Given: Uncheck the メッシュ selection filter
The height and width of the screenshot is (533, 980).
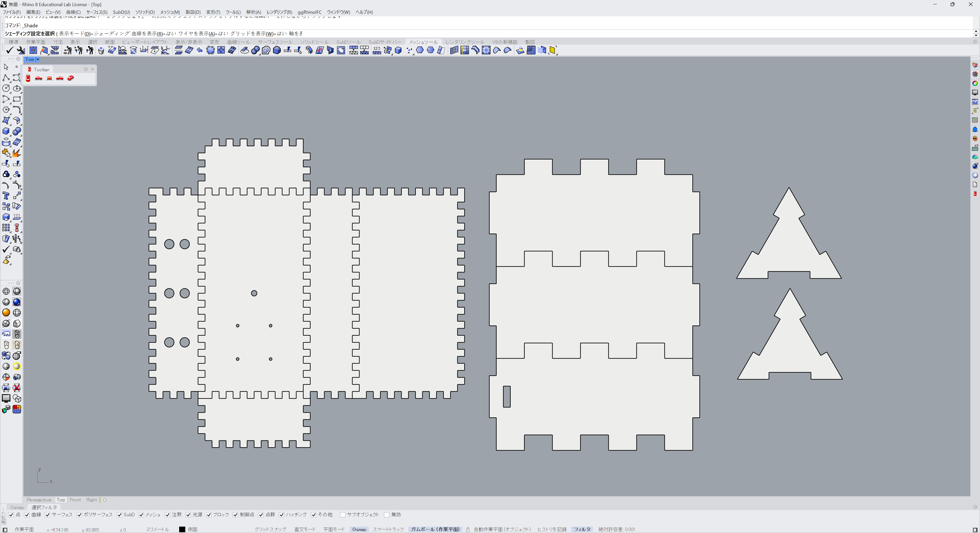Looking at the screenshot, I should click(x=141, y=515).
